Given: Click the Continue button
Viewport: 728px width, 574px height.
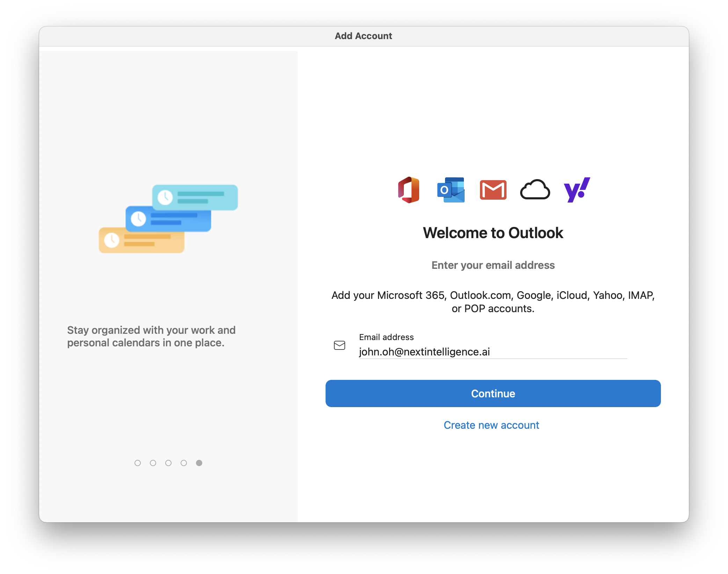Looking at the screenshot, I should (x=493, y=393).
